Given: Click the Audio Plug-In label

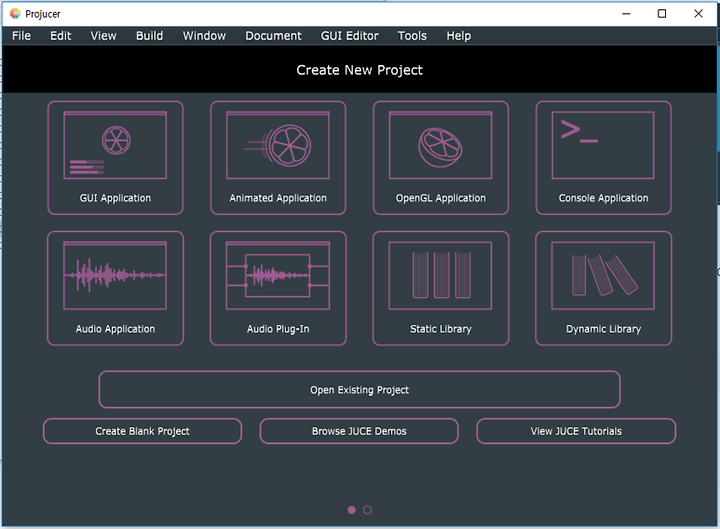Looking at the screenshot, I should click(x=278, y=329).
